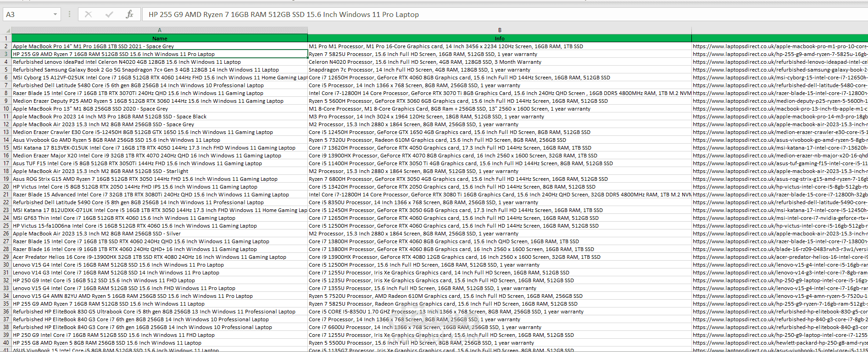Select the Core i9 13900HX RTX 4080 info cell

tap(500, 257)
